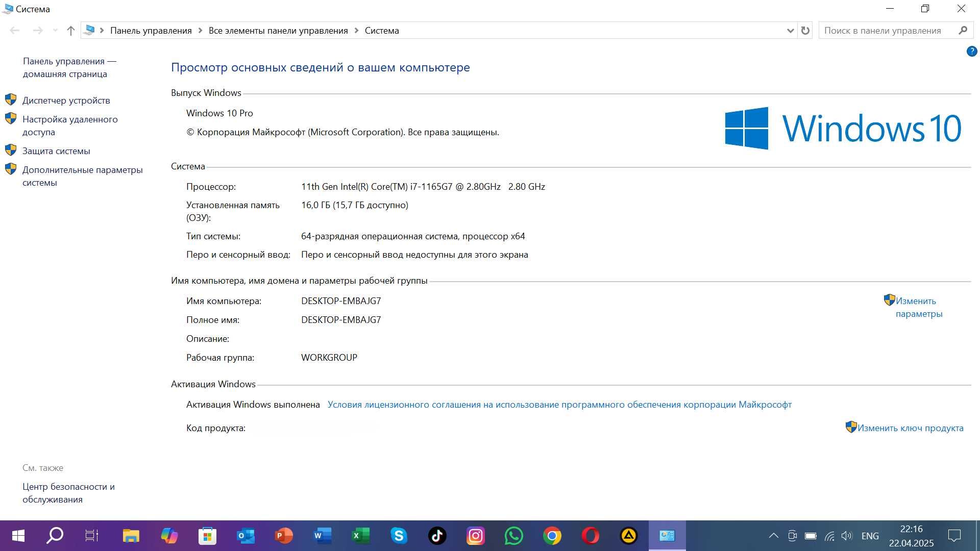Open Task View on taskbar
Image resolution: width=980 pixels, height=551 pixels.
tap(92, 536)
